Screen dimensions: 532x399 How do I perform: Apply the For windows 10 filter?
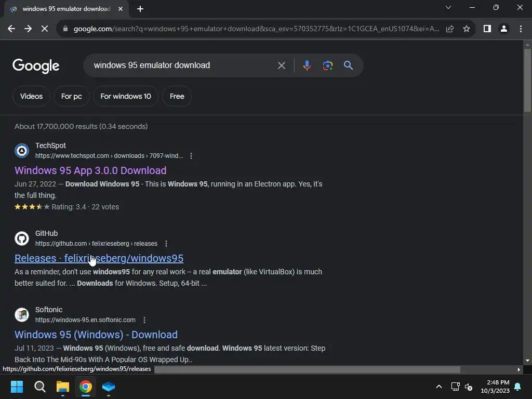click(x=126, y=96)
